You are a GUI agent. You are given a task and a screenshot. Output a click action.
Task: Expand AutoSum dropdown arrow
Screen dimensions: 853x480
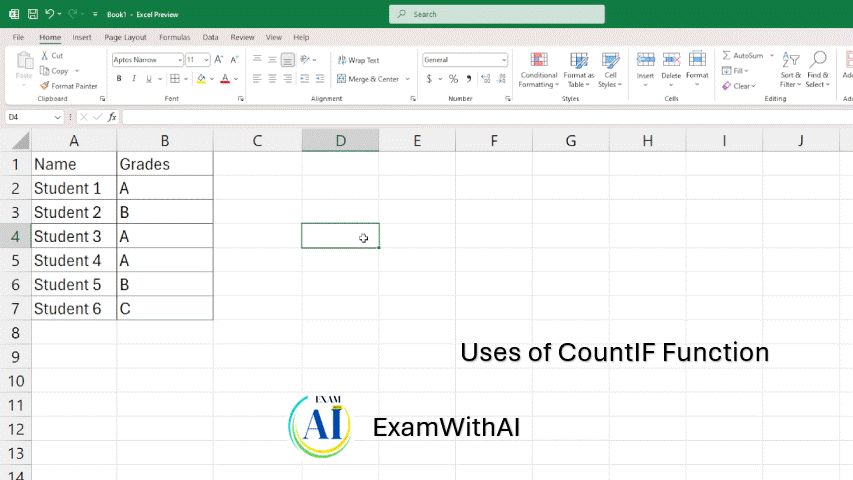(x=771, y=56)
